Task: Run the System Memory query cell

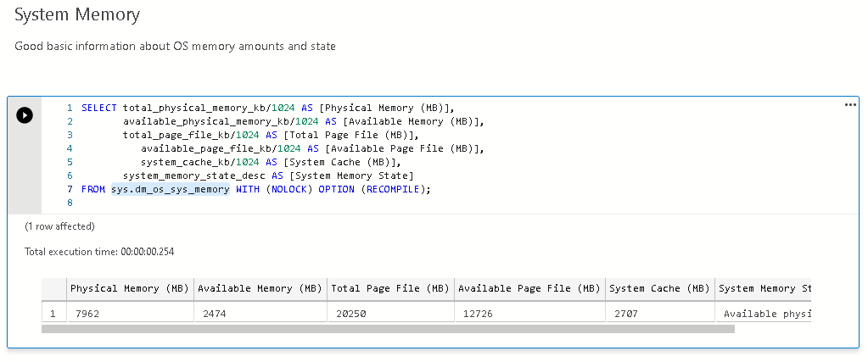Action: 25,114
